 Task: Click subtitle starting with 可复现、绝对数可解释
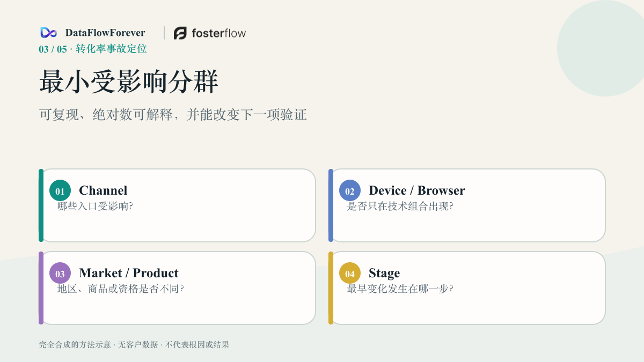click(173, 115)
